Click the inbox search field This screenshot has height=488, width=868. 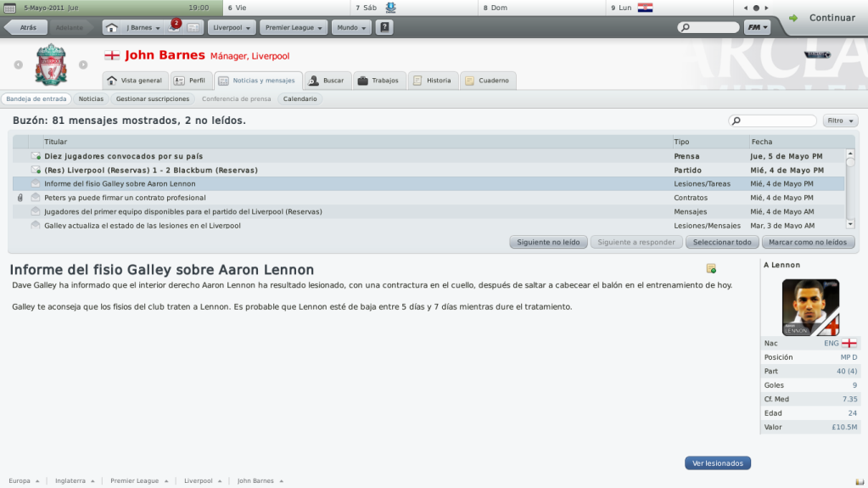772,121
